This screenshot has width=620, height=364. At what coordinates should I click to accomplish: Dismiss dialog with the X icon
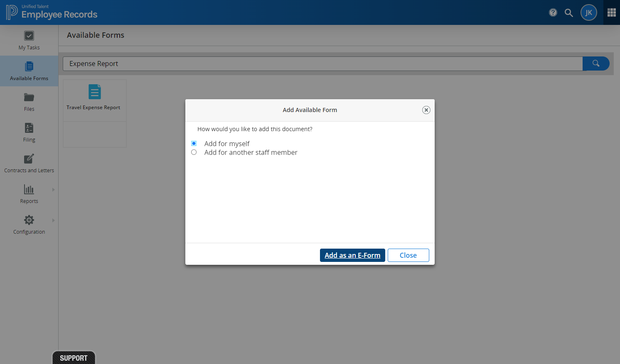[x=426, y=110]
